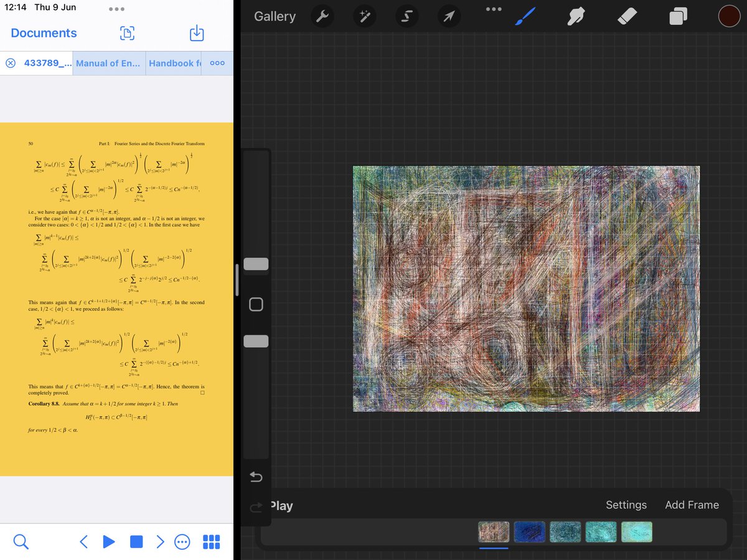Add Frame to the animation timeline

tap(692, 505)
